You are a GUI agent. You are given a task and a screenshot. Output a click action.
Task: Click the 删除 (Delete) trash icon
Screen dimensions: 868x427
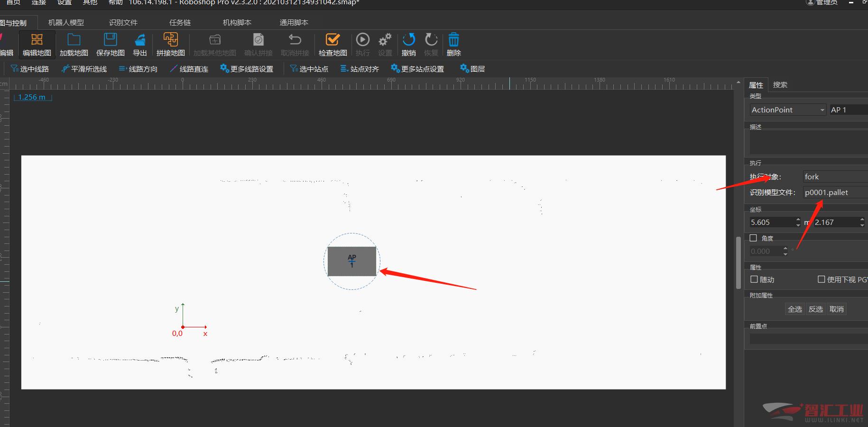pyautogui.click(x=454, y=39)
